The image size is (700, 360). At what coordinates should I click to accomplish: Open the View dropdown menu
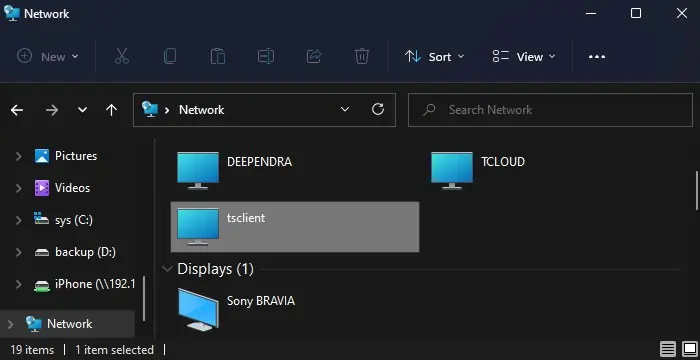pos(524,57)
